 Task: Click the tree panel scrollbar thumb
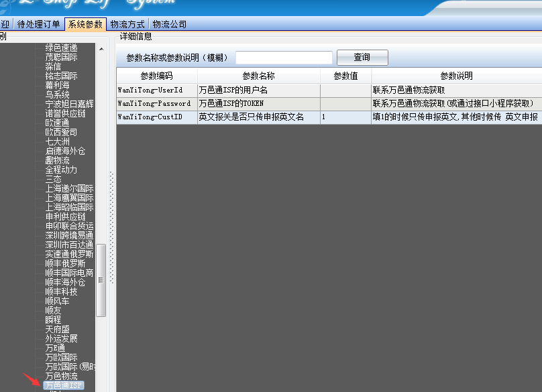pos(101,280)
